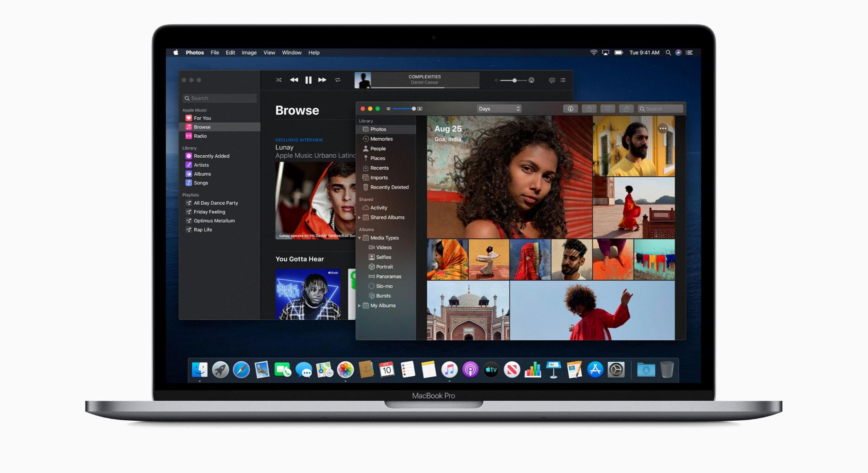Click the Wi-Fi icon in the menu bar
868x473 pixels.
594,53
